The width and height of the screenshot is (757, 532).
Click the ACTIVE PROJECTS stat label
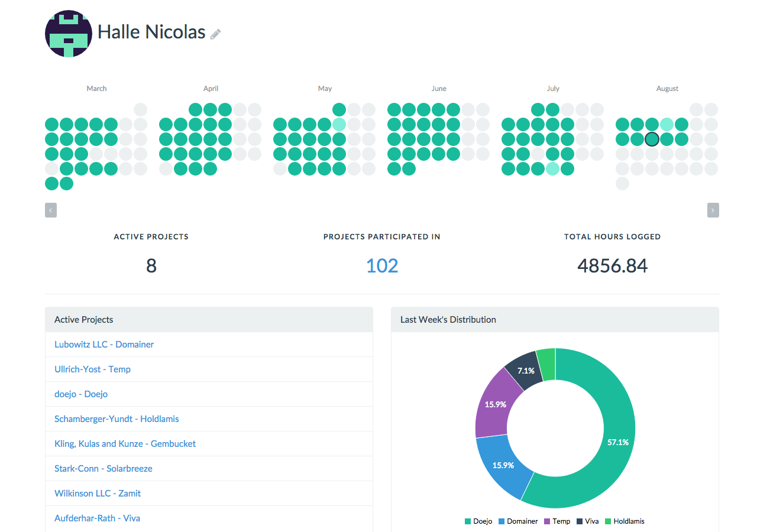pyautogui.click(x=151, y=236)
